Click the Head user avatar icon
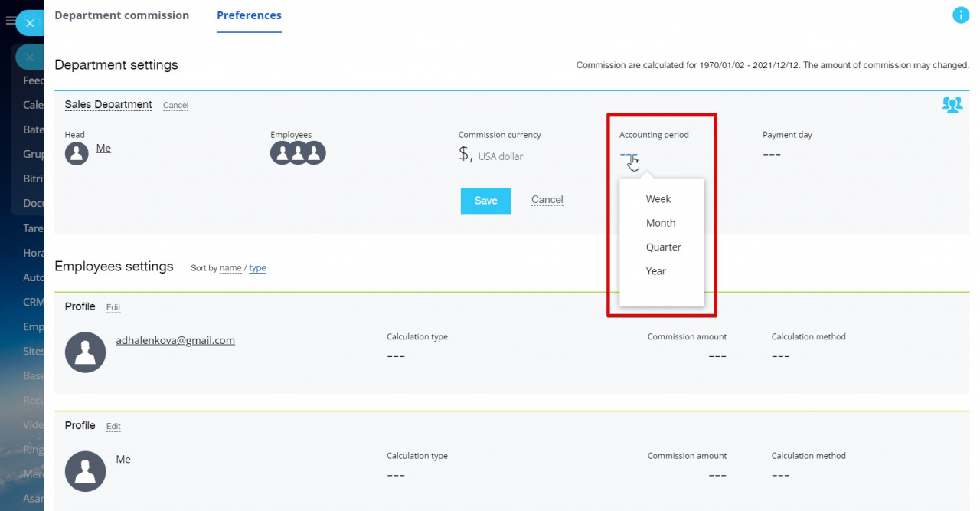This screenshot has height=511, width=980. (77, 153)
